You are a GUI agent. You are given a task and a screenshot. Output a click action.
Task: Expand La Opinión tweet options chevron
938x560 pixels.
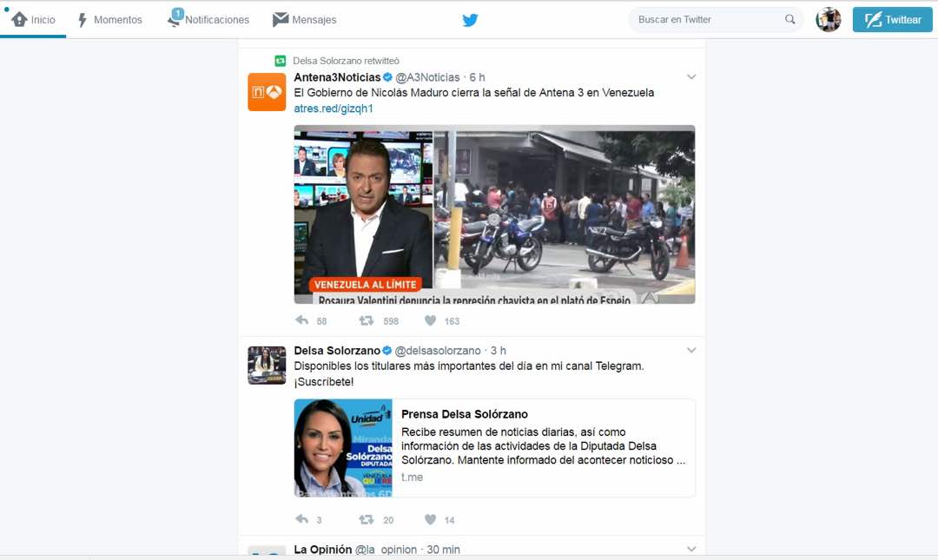(691, 549)
